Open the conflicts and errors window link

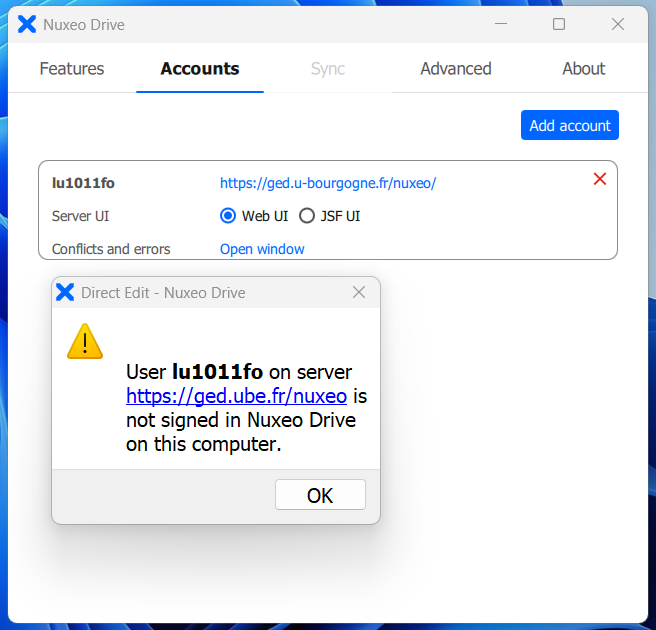point(262,249)
